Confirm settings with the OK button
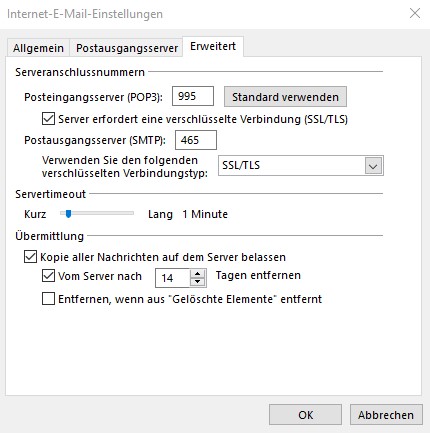This screenshot has height=433, width=430. point(305,415)
